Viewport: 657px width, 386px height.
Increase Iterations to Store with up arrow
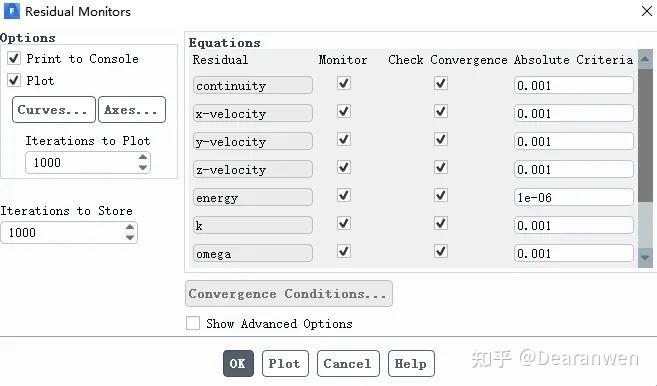click(x=130, y=227)
